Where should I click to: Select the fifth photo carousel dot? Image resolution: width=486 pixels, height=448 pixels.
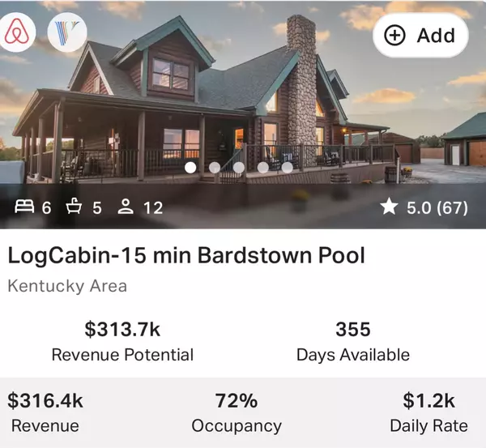click(x=288, y=168)
